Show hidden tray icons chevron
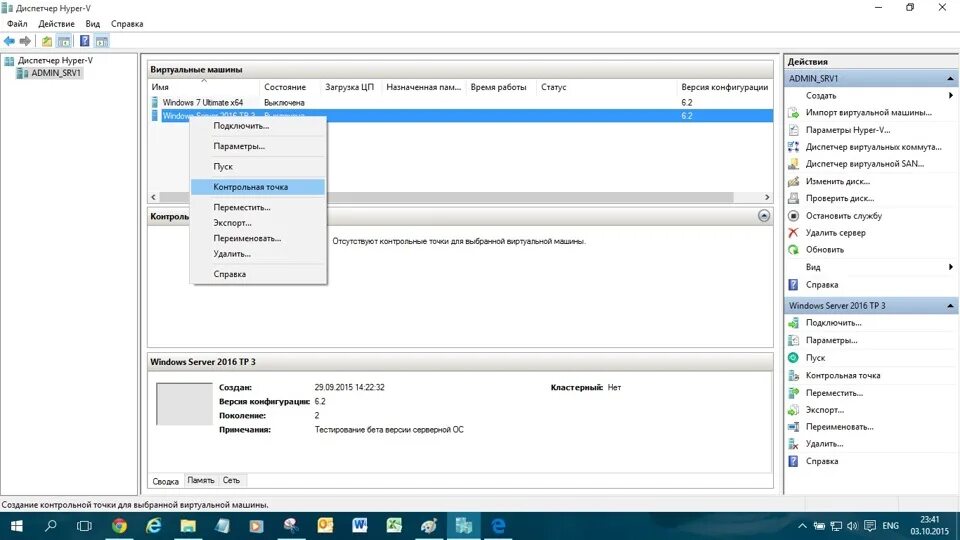Image resolution: width=960 pixels, height=540 pixels. (802, 526)
